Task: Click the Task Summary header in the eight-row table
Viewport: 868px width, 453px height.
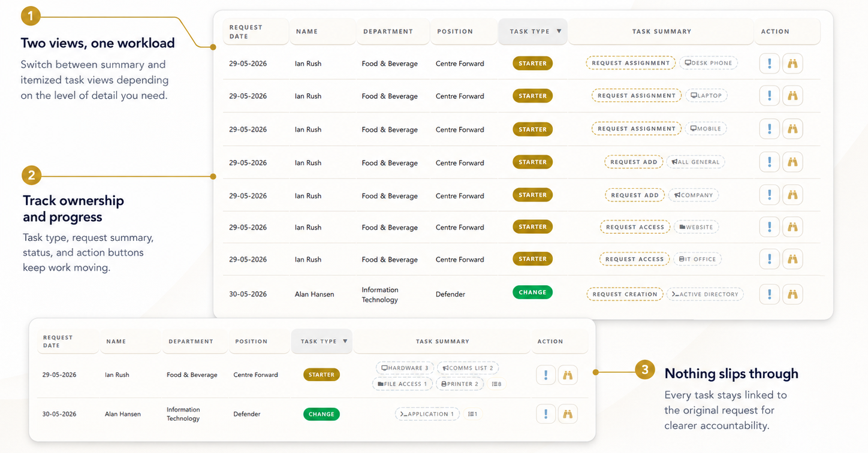Action: [661, 32]
